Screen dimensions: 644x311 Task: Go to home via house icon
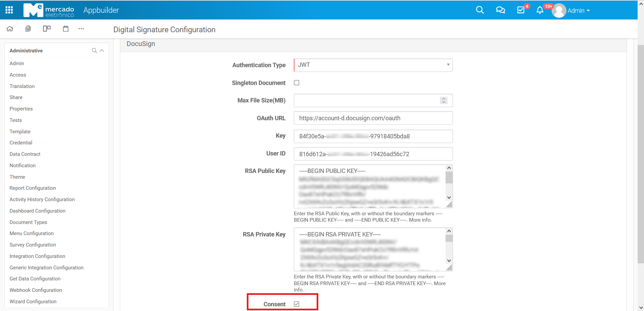coord(10,29)
